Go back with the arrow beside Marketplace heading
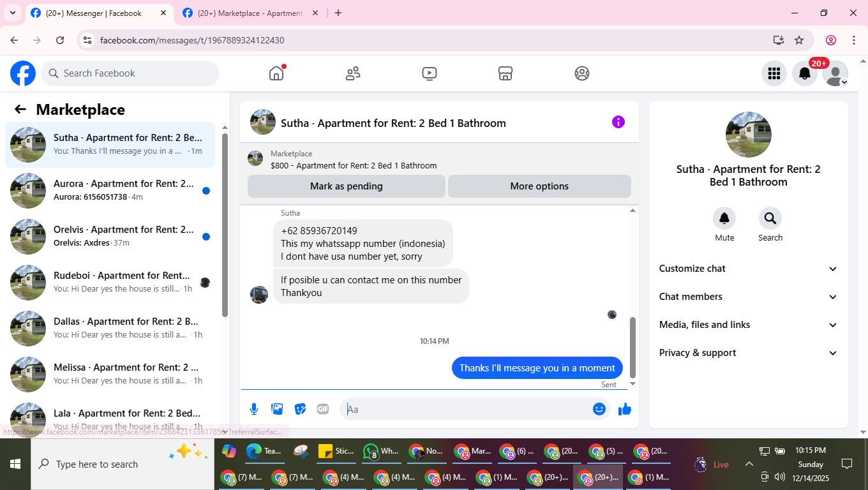 pos(20,109)
